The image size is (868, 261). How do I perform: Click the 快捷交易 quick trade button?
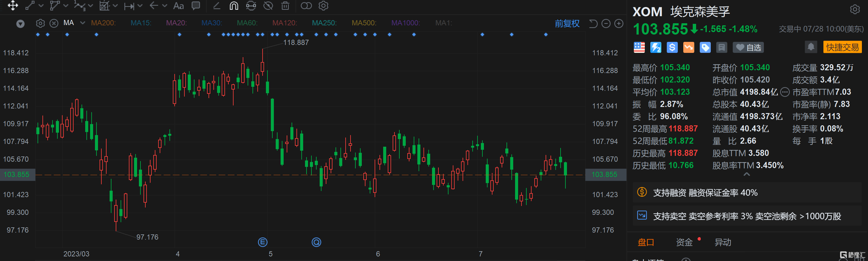click(x=842, y=47)
